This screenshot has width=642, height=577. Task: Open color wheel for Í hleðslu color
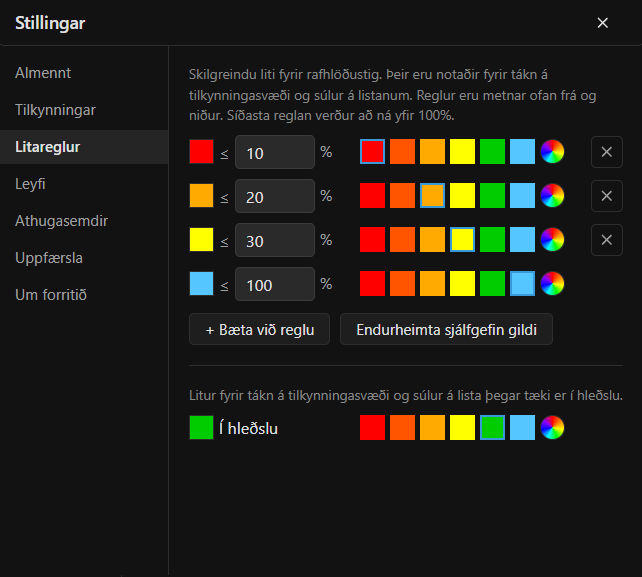552,428
